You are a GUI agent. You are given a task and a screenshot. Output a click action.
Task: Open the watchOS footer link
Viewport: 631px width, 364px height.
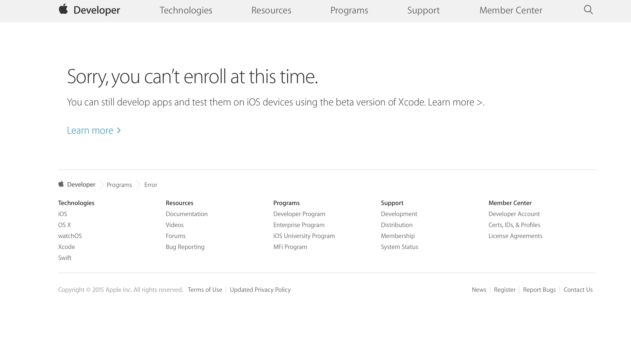(70, 236)
